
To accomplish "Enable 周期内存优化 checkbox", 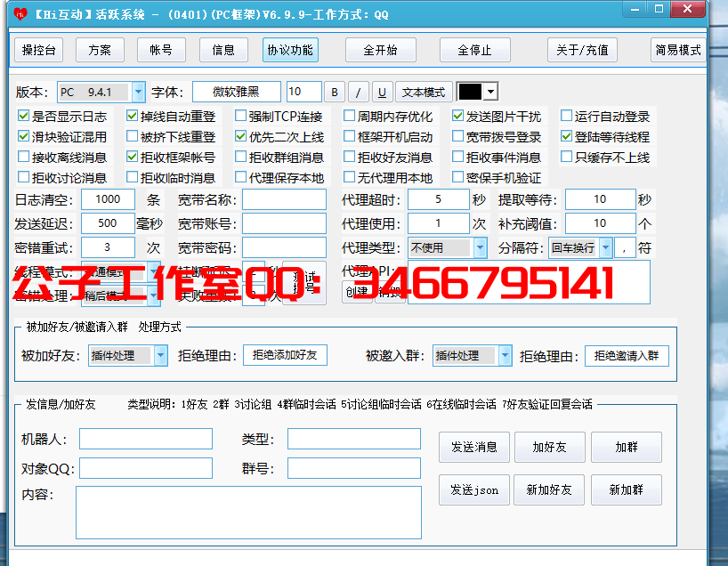I will pyautogui.click(x=349, y=116).
